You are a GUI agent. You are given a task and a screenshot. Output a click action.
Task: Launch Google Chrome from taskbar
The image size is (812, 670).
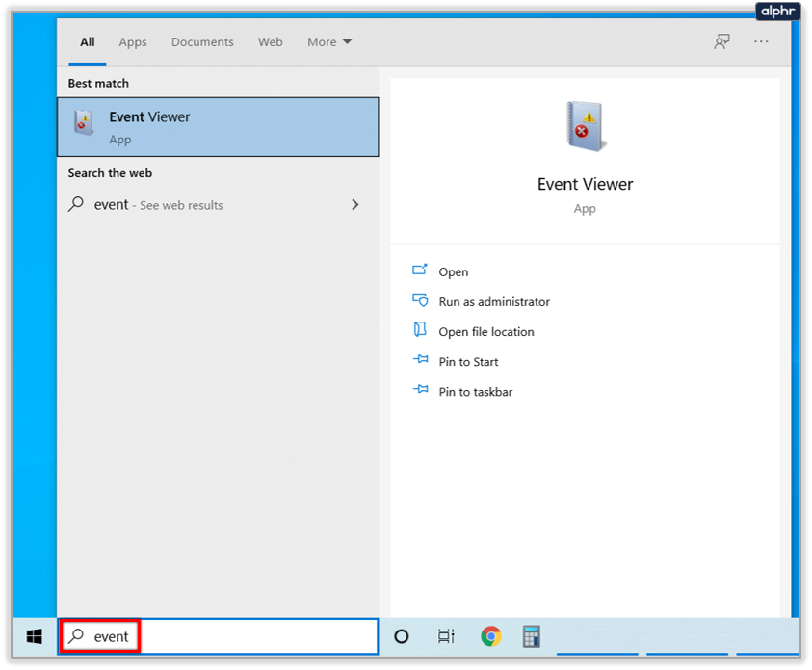(491, 636)
